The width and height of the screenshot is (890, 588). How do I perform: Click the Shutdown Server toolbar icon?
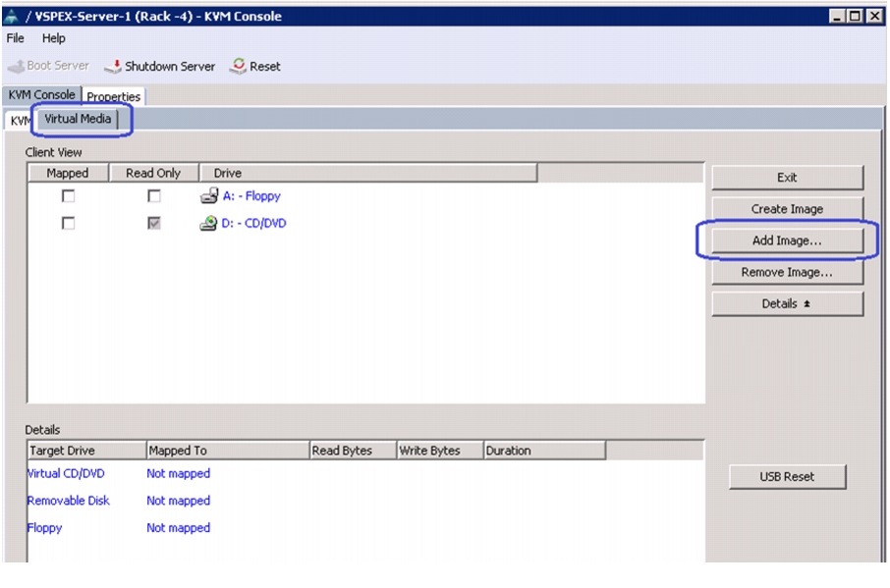pyautogui.click(x=113, y=67)
